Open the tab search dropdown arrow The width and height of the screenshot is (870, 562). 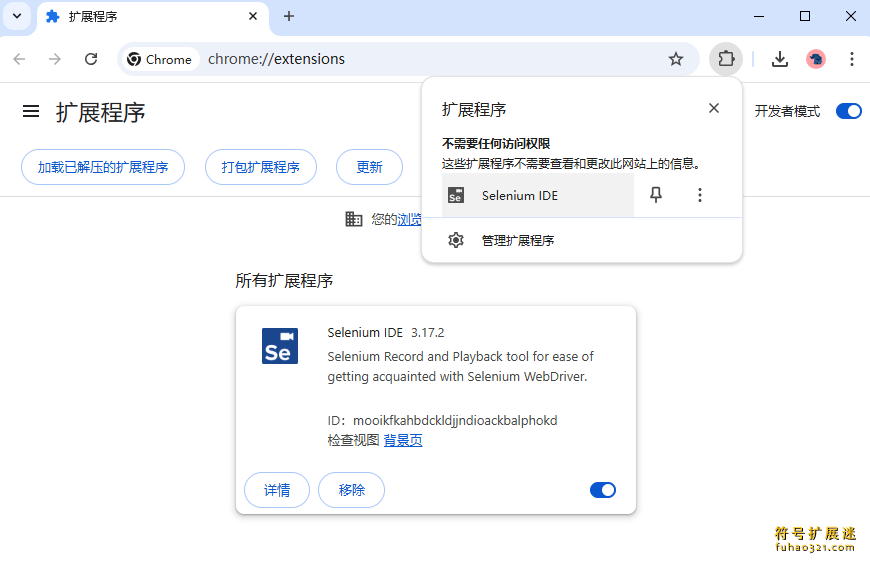[x=17, y=16]
